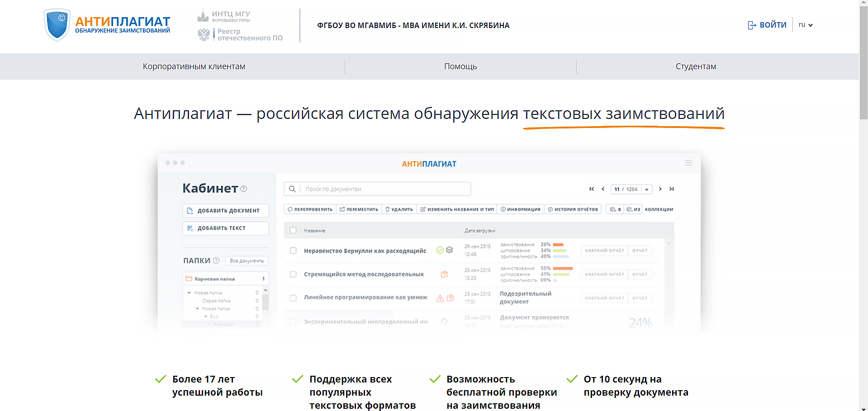Collapse the nested Новая папка tree node
Screen dimensions: 868x411
click(197, 308)
